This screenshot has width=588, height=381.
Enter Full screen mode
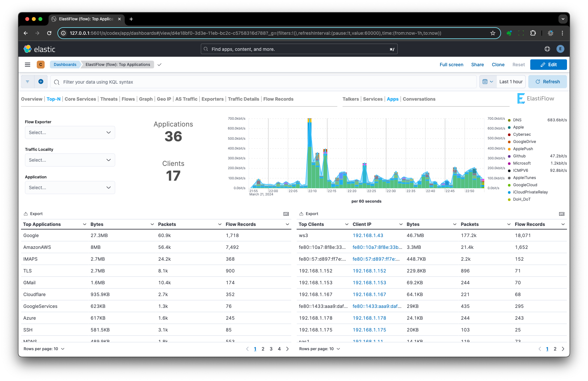tap(451, 65)
